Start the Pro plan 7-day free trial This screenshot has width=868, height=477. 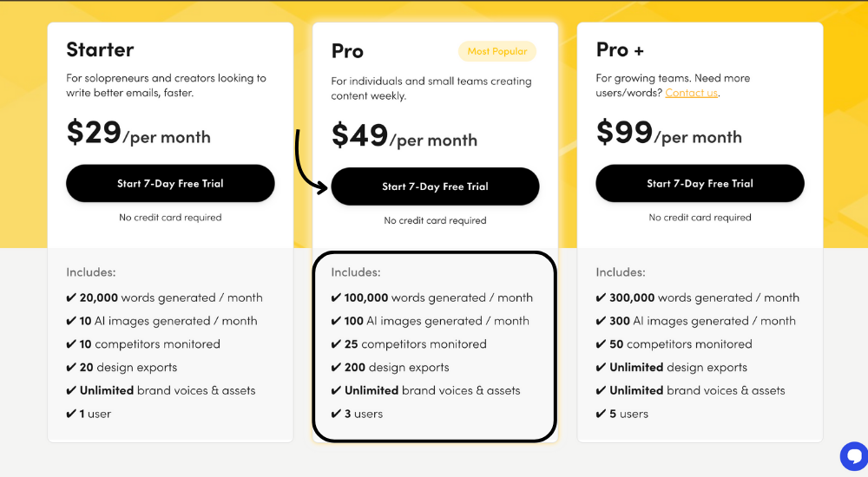[435, 186]
